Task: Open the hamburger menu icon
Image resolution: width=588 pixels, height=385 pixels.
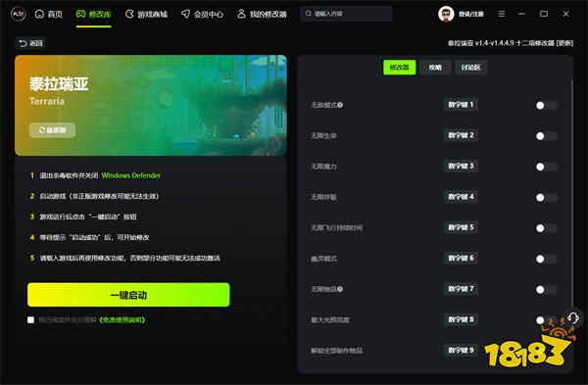Action: [502, 14]
